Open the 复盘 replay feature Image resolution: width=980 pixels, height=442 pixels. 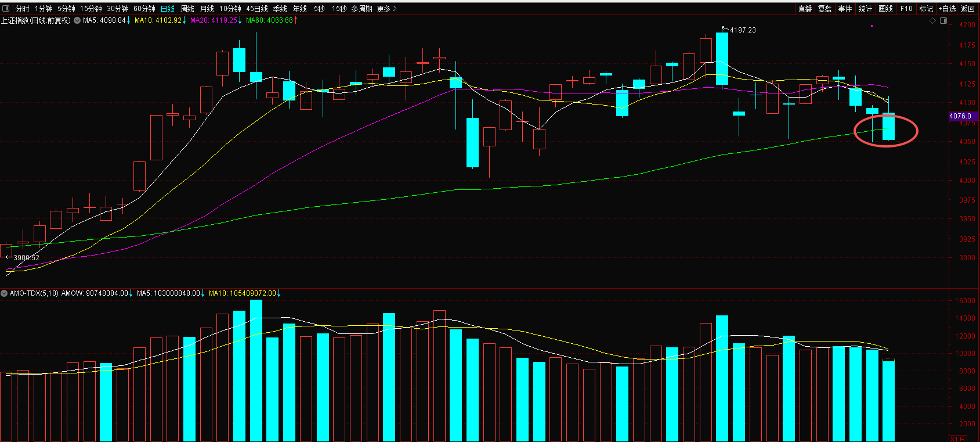point(824,9)
